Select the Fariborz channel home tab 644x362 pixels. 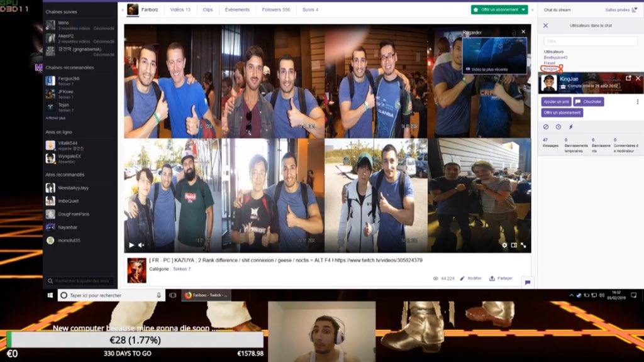point(143,9)
